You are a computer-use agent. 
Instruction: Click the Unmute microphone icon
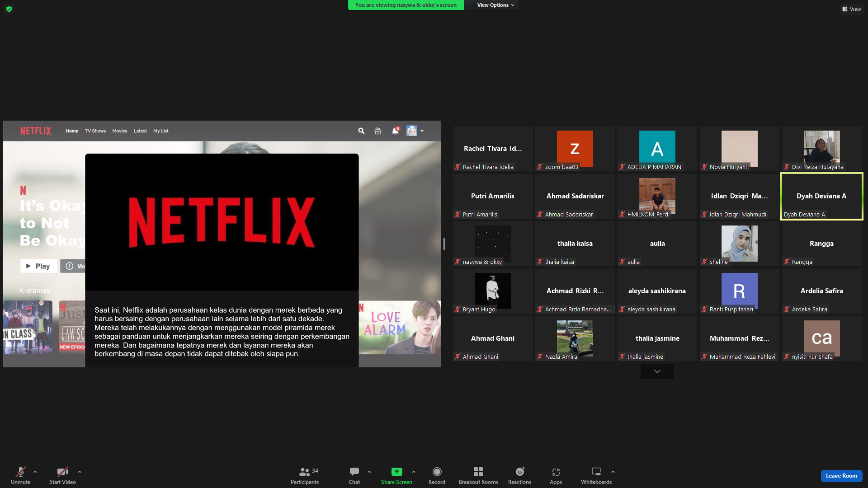(20, 472)
